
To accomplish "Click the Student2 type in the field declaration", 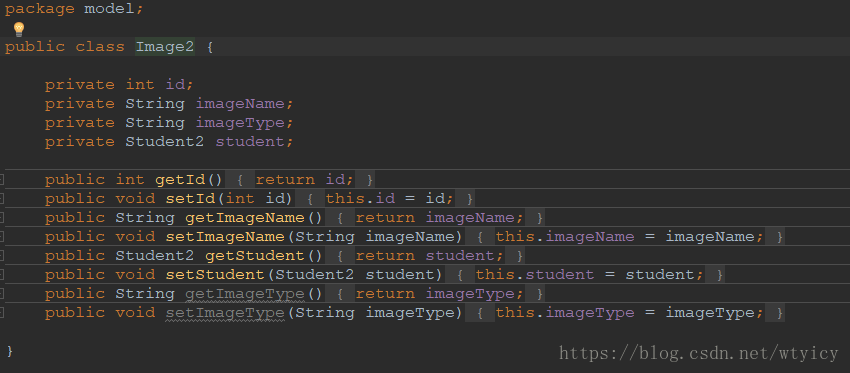I will 165,142.
